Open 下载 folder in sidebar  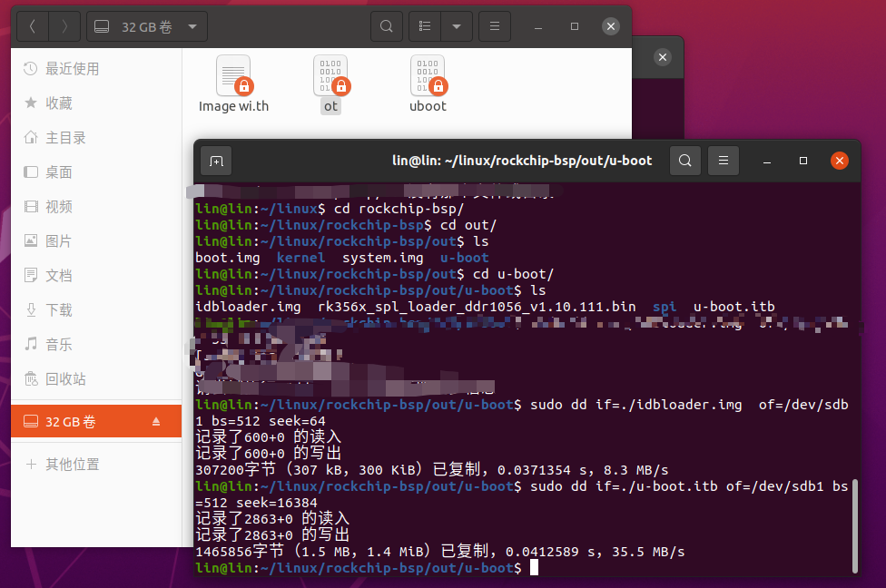click(58, 310)
